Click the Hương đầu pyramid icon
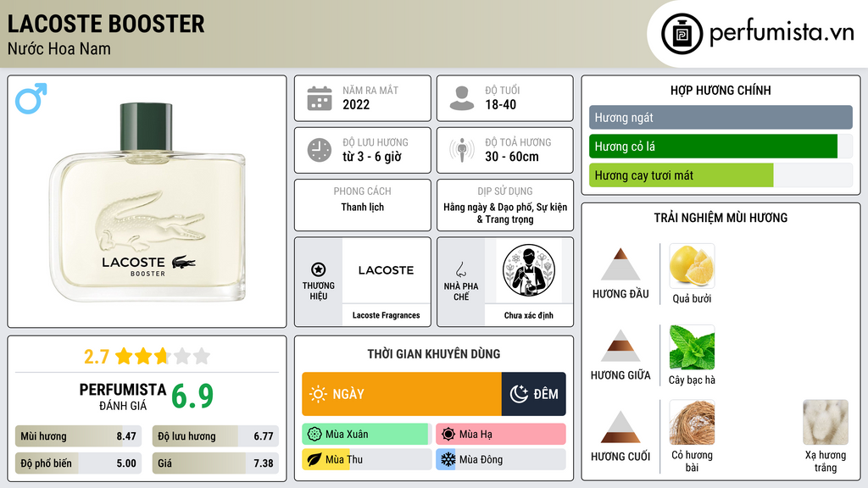The image size is (868, 488). point(620,264)
